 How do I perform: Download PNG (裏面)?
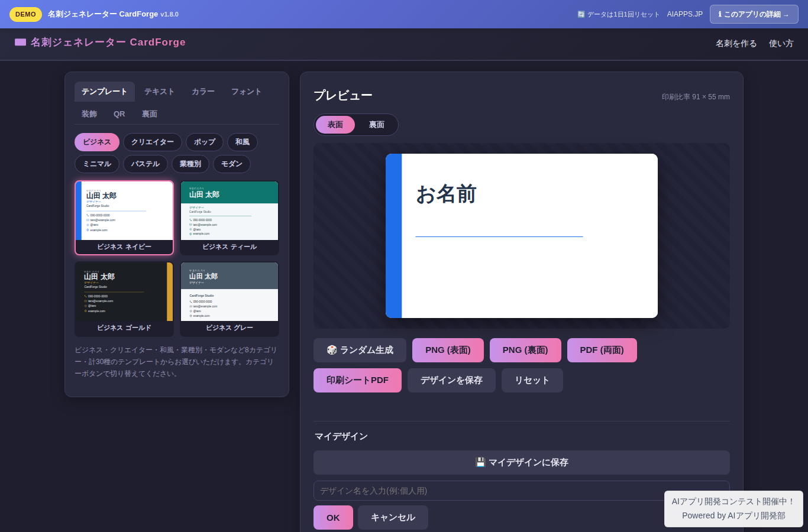525,350
